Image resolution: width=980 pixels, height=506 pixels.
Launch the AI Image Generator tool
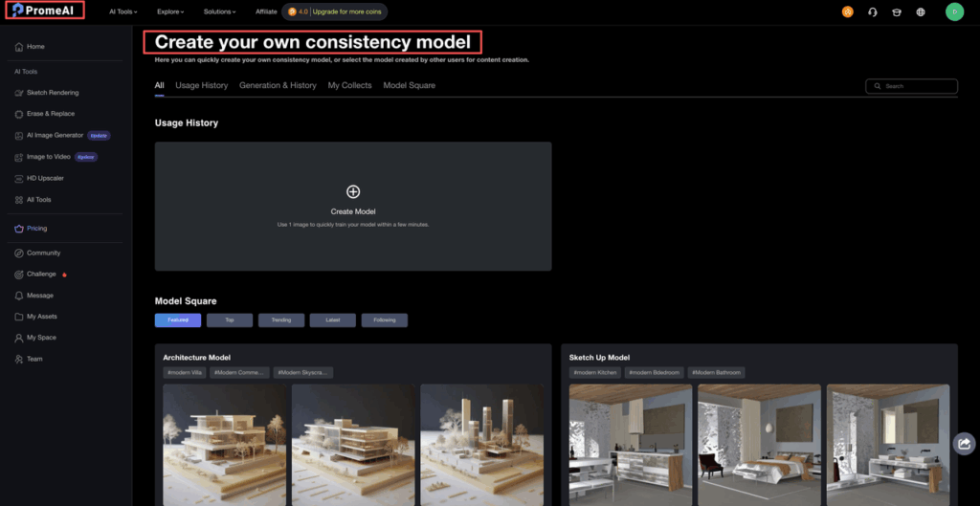[x=49, y=136]
